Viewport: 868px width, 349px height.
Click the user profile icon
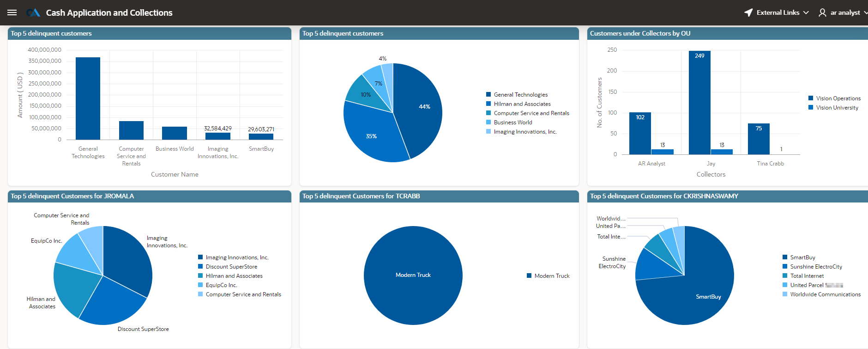[822, 12]
